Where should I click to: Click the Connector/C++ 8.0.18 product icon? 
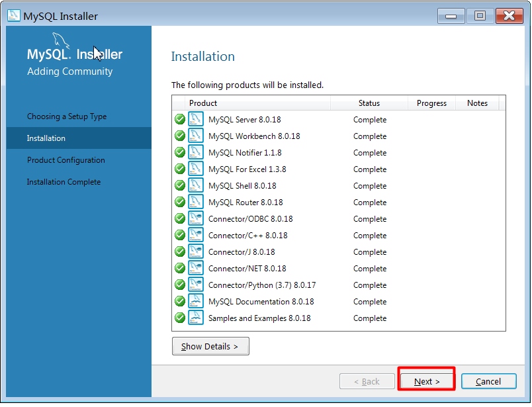tap(196, 235)
